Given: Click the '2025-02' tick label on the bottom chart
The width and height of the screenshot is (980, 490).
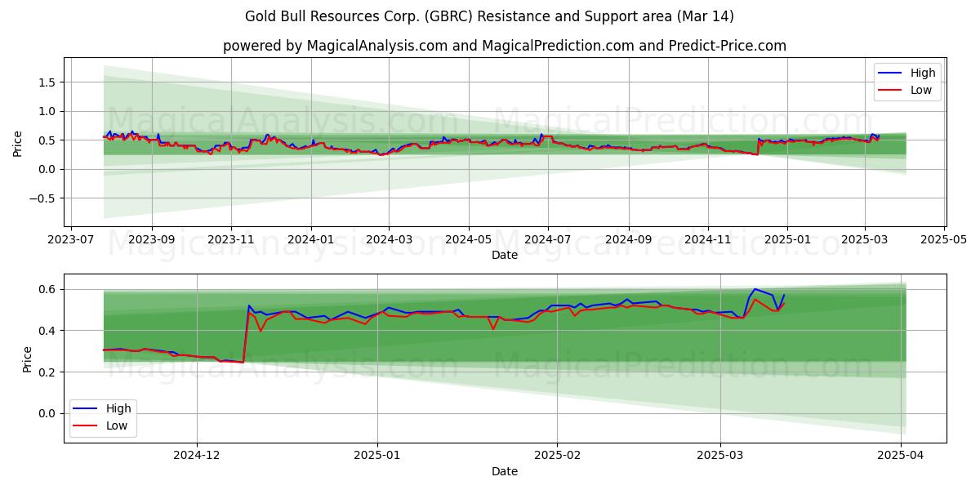Looking at the screenshot, I should (x=557, y=456).
